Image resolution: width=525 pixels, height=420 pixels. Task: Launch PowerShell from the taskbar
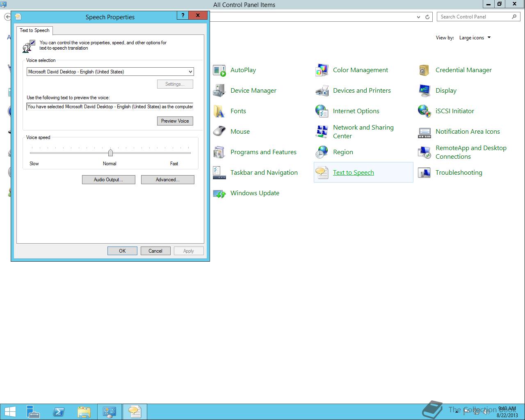point(59,412)
